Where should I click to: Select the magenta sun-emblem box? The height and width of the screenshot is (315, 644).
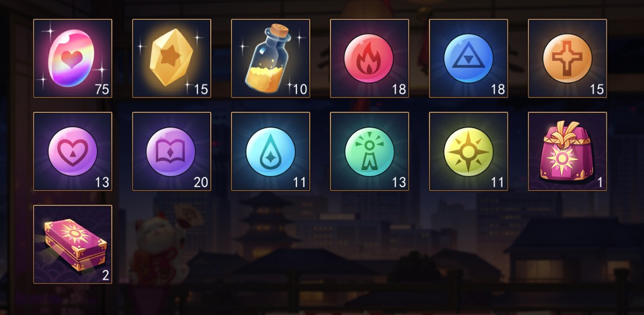click(x=73, y=244)
